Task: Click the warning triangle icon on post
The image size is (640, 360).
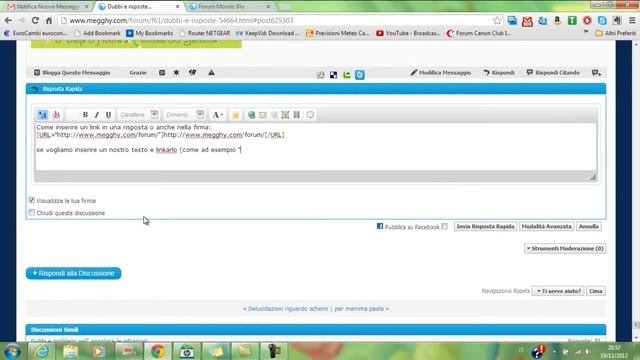Action: click(x=211, y=73)
